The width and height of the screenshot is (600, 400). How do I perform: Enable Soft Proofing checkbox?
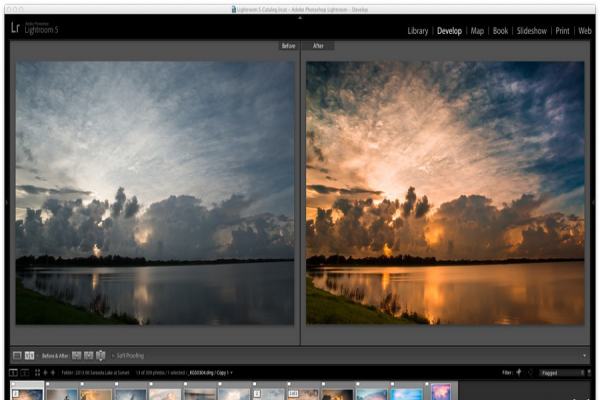point(113,356)
